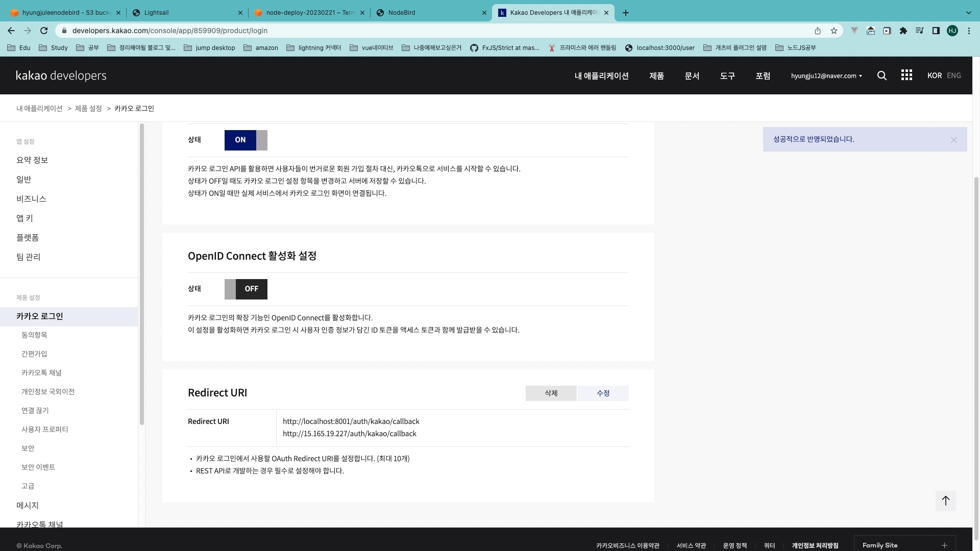
Task: Switch language to ENG
Action: pos(953,76)
